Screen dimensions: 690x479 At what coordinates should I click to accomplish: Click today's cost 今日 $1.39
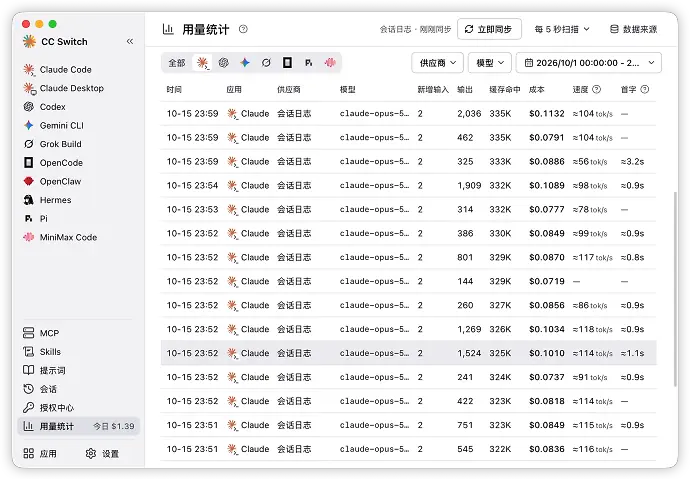click(114, 426)
